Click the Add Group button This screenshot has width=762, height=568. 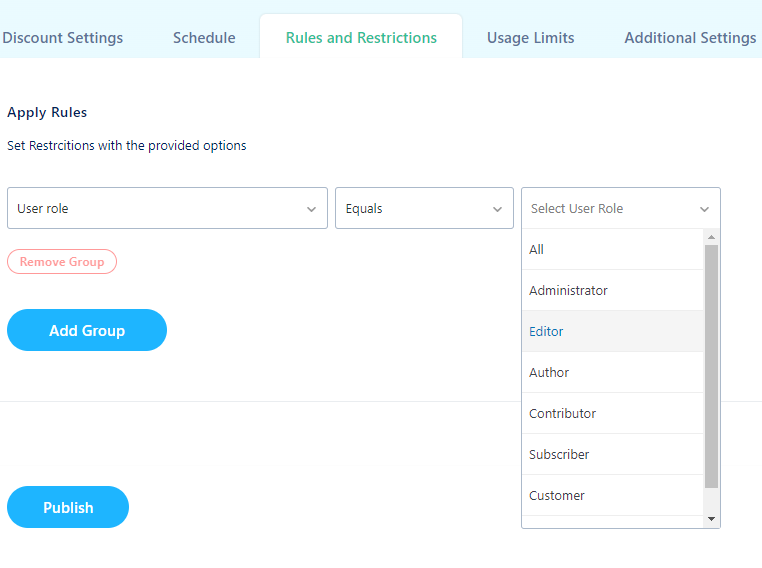pyautogui.click(x=87, y=330)
